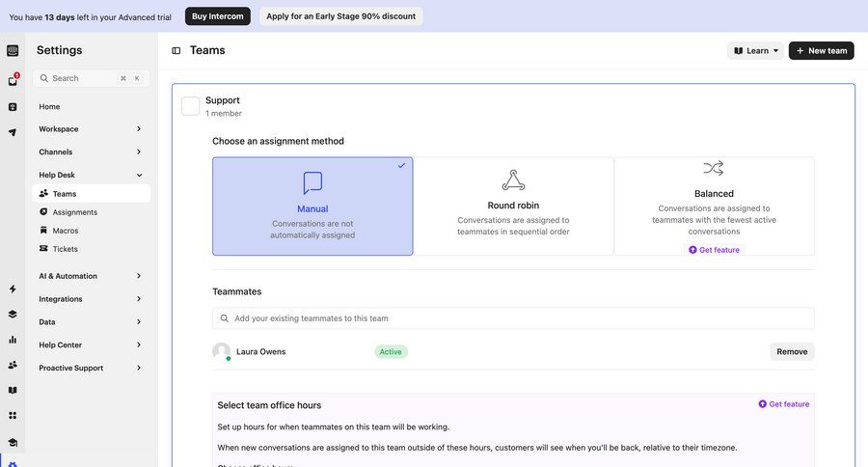Click the Tickets icon in sidebar

43,248
